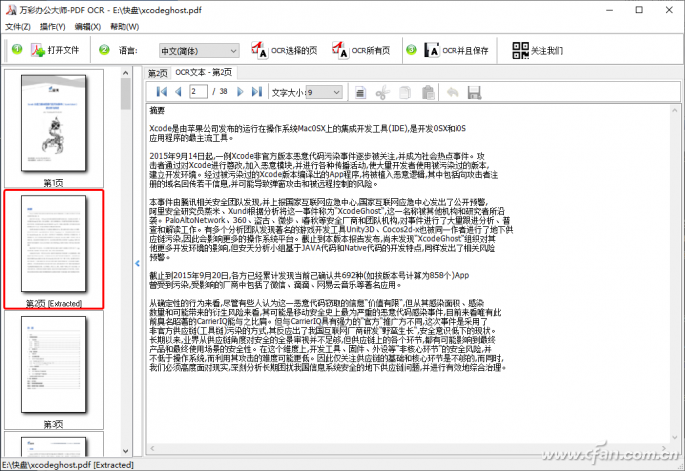Click the Open File PDF icon
Image resolution: width=685 pixels, height=471 pixels.
[x=38, y=50]
